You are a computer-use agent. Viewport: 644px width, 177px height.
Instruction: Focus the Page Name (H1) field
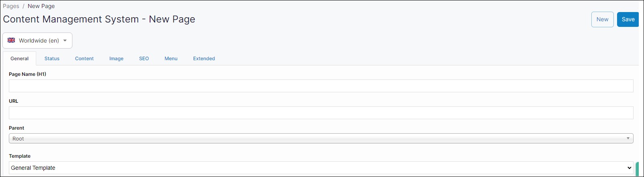click(x=321, y=86)
